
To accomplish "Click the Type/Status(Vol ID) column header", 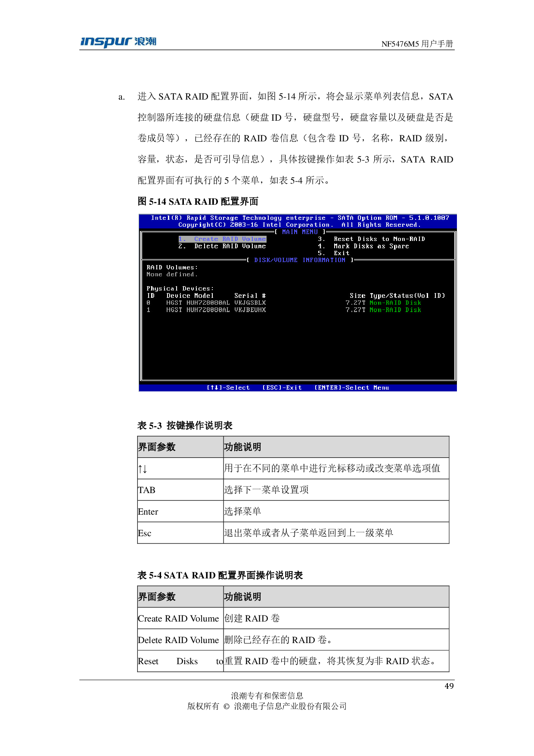I will coord(407,296).
